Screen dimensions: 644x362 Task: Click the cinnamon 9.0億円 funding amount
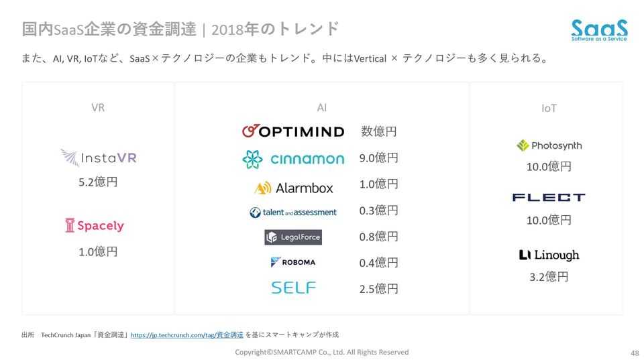click(379, 158)
